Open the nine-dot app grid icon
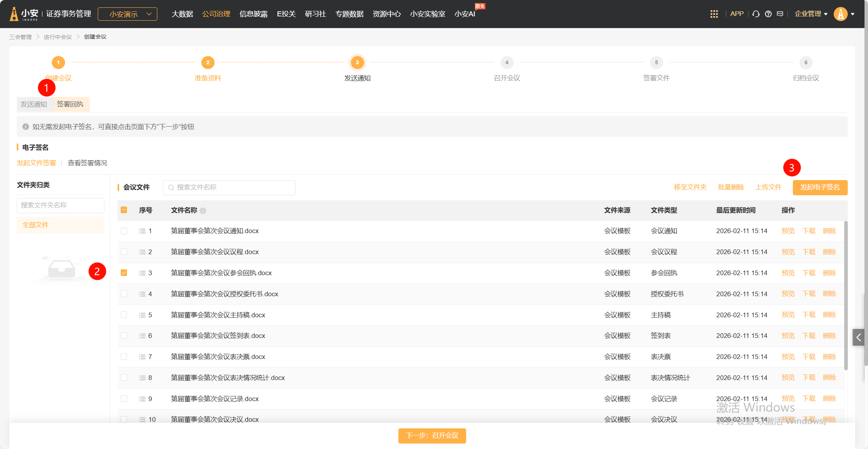The image size is (868, 449). 714,14
